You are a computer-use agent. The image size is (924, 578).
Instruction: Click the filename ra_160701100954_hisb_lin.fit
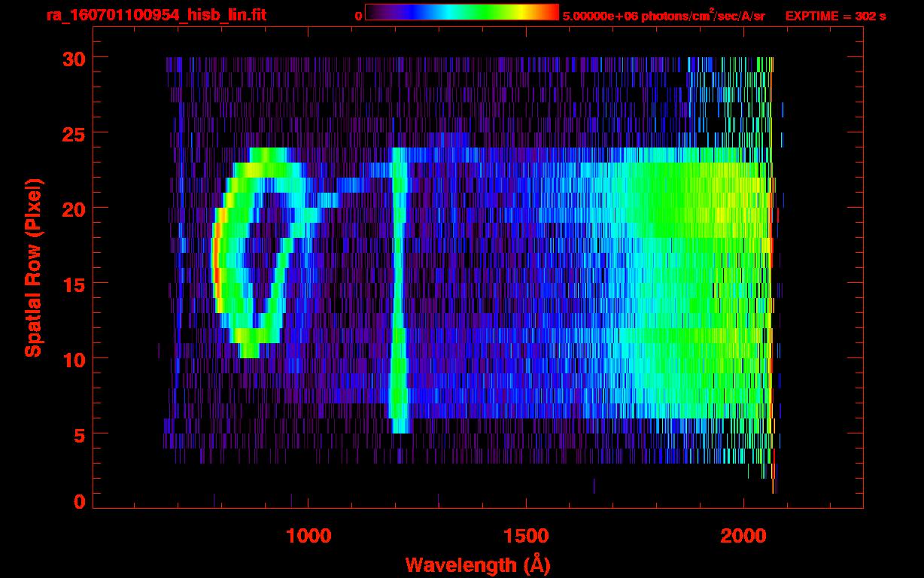click(x=156, y=15)
